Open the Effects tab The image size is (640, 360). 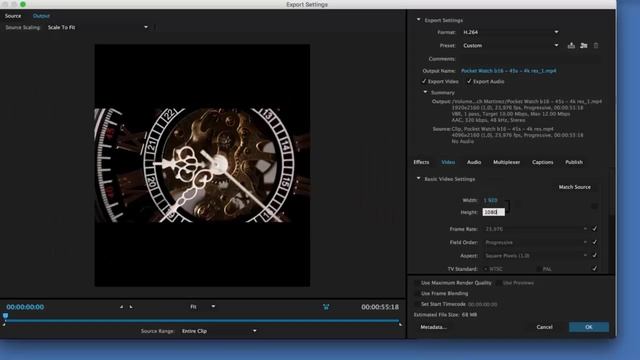pos(421,162)
